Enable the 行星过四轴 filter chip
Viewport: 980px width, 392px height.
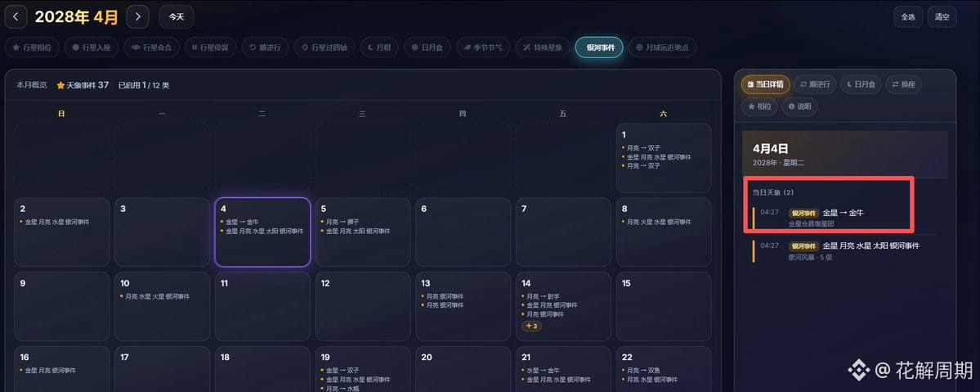coord(324,47)
